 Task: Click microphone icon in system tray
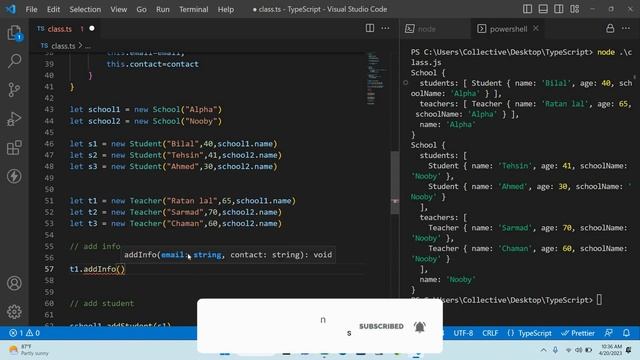[556, 350]
